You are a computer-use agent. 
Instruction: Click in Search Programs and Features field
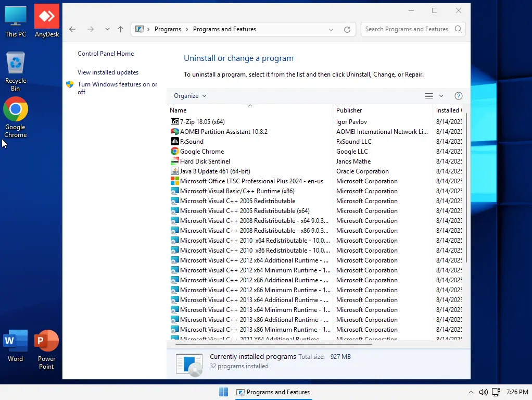407,29
